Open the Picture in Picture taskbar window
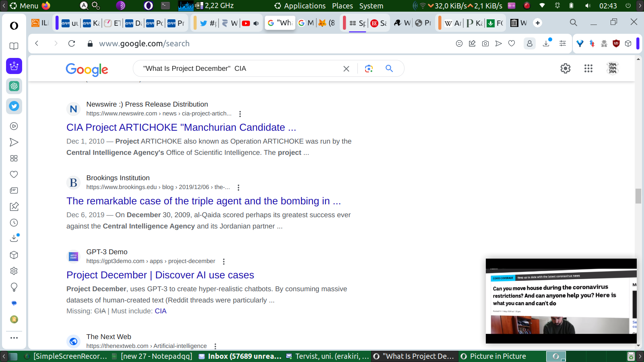 pos(493,356)
